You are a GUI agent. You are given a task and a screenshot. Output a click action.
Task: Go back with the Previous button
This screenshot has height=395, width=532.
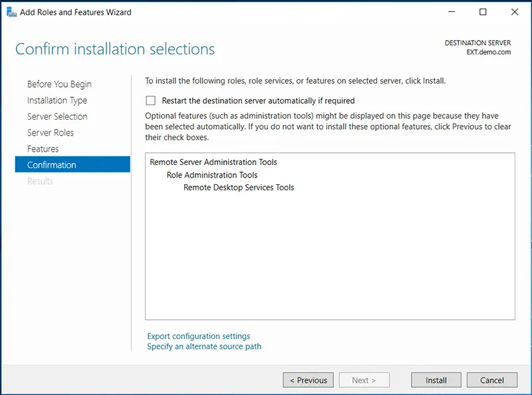pyautogui.click(x=309, y=380)
